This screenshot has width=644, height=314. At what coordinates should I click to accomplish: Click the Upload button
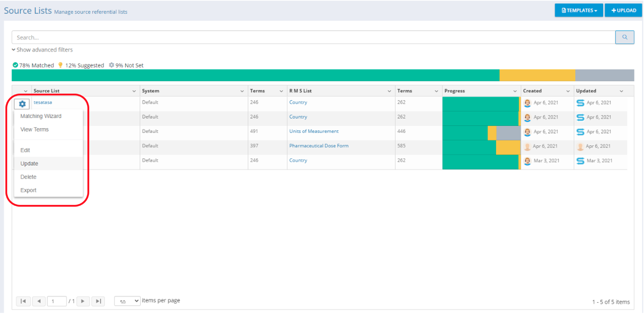coord(623,10)
